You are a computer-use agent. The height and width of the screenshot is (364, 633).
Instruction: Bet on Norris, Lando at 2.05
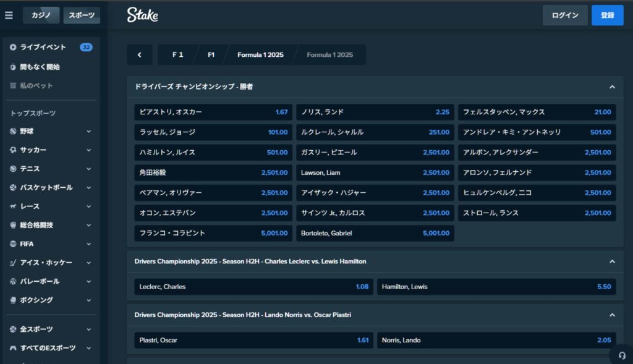(496, 340)
